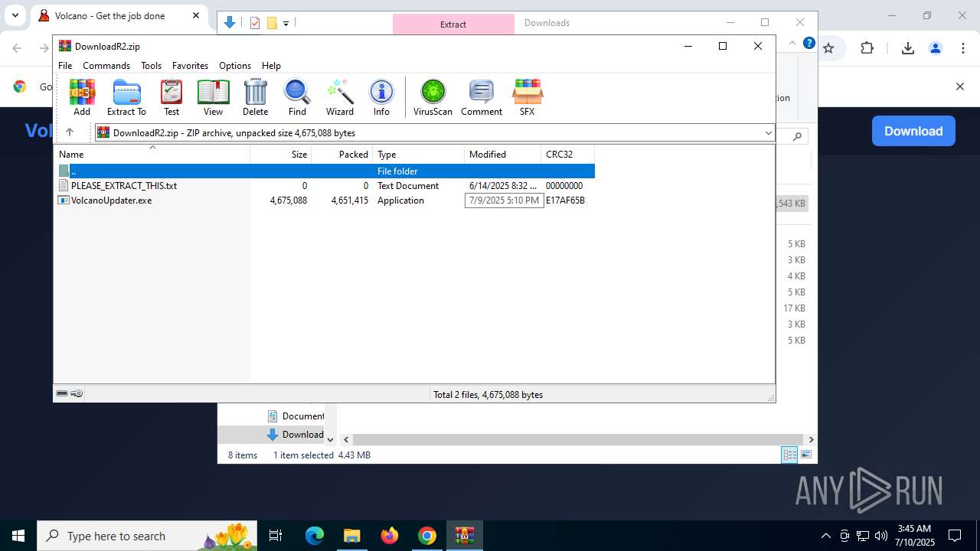Open Task View on the taskbar

click(x=276, y=536)
